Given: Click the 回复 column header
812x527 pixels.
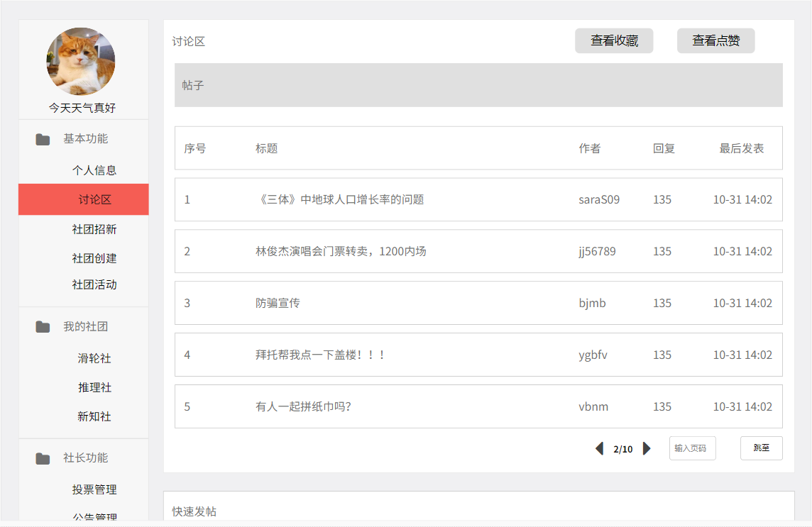Looking at the screenshot, I should point(664,148).
